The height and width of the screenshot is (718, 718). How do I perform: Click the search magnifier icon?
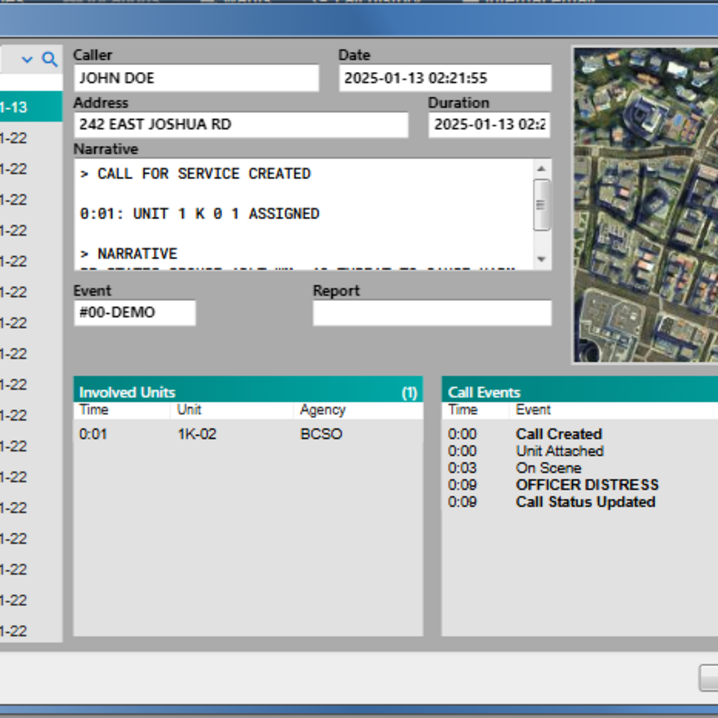[x=50, y=60]
